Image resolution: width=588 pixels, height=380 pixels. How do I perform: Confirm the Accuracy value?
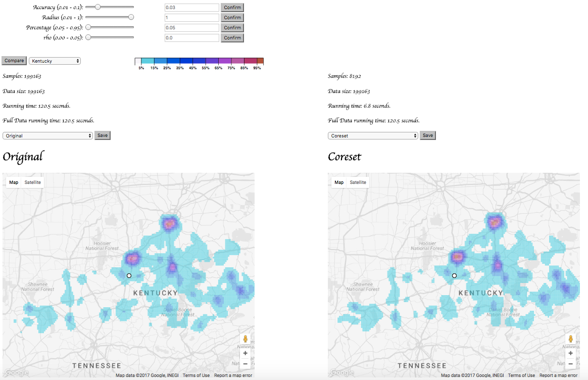232,8
